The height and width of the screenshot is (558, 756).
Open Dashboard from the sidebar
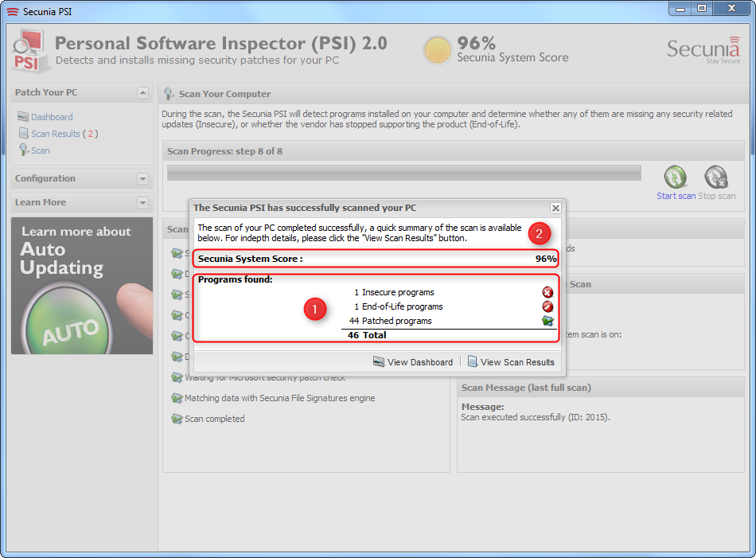[52, 117]
